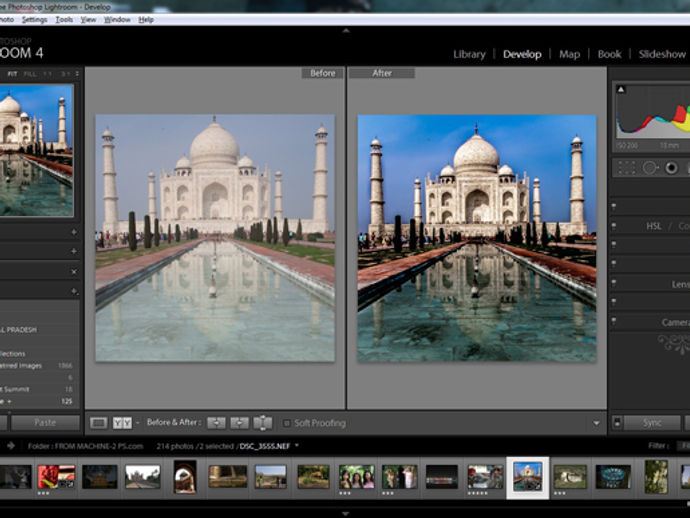Open DSC_3555.NEF filename dropdown arrow
The height and width of the screenshot is (518, 690).
[x=297, y=446]
